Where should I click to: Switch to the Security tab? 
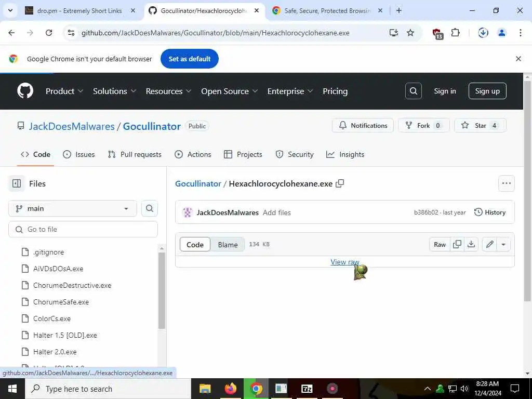(295, 154)
